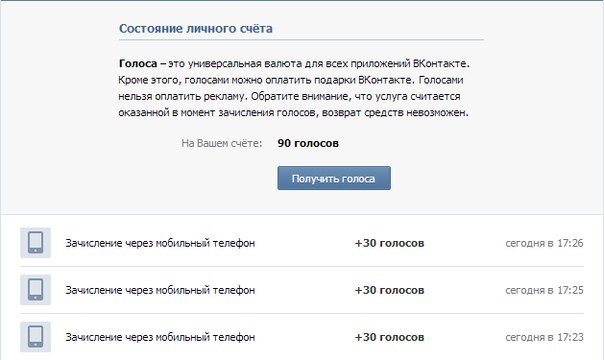Click the phone icon of the 17:25 transaction
The width and height of the screenshot is (604, 360).
[35, 290]
